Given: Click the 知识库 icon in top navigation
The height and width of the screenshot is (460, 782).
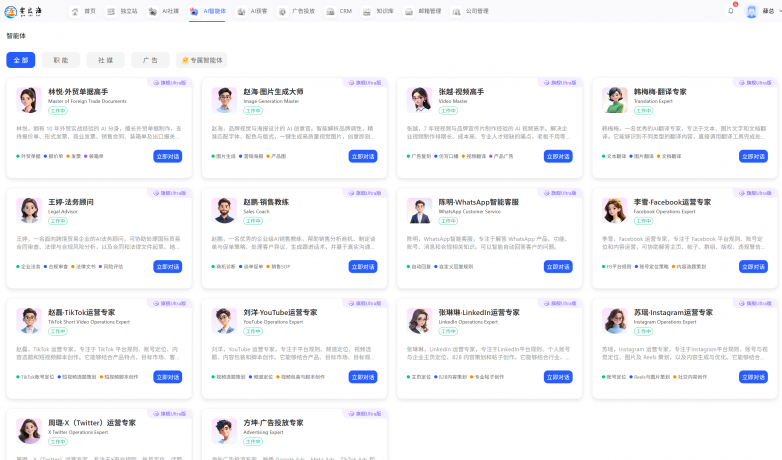Looking at the screenshot, I should tap(367, 11).
